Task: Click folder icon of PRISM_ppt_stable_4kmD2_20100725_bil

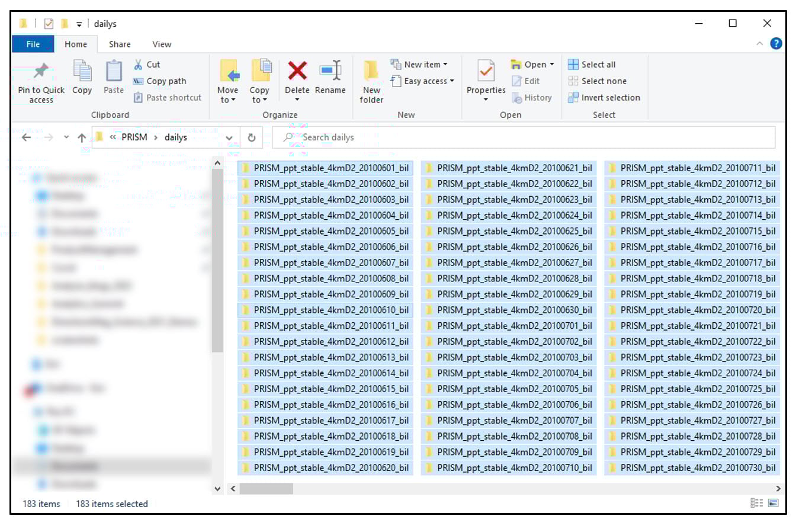Action: pyautogui.click(x=612, y=389)
